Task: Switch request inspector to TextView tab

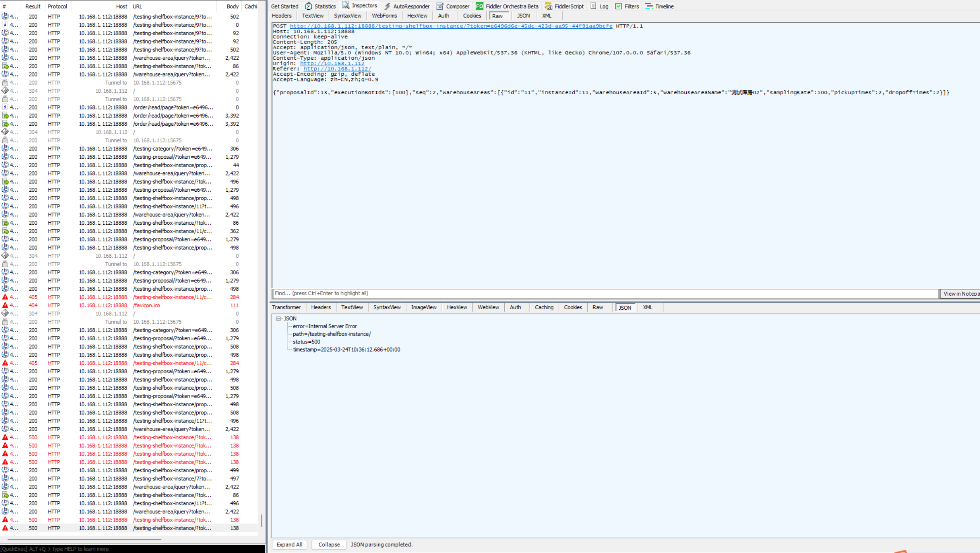Action: pos(313,16)
